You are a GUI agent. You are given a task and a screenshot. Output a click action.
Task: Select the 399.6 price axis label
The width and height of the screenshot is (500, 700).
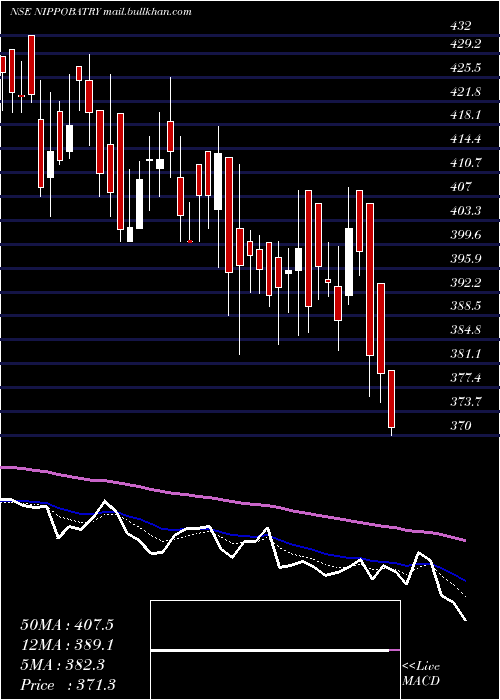(465, 235)
